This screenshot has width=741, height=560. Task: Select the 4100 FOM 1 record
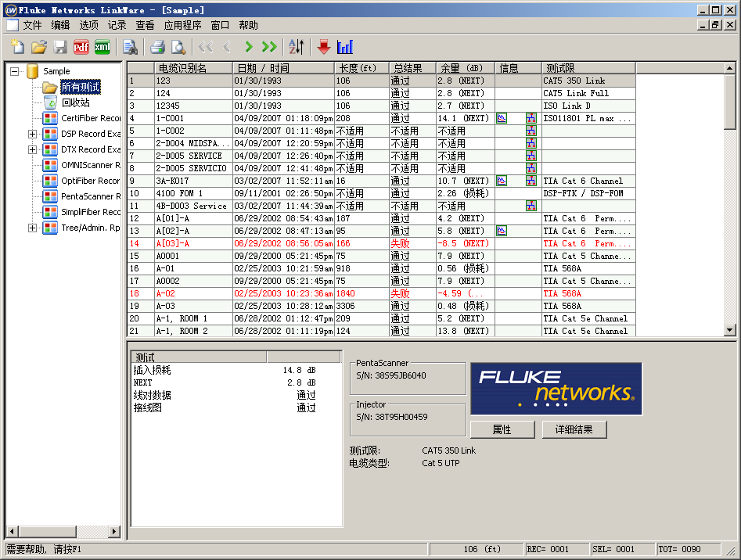point(381,194)
